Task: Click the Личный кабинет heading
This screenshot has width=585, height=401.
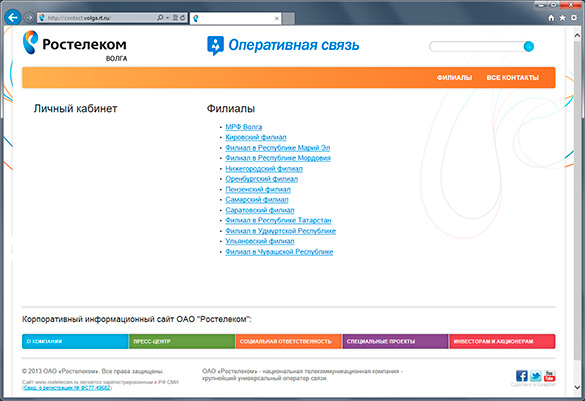Action: point(75,109)
